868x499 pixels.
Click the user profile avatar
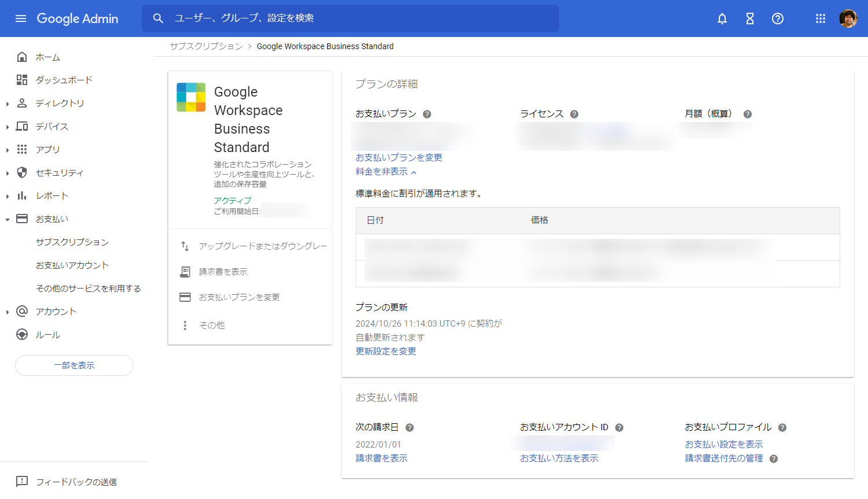[848, 19]
